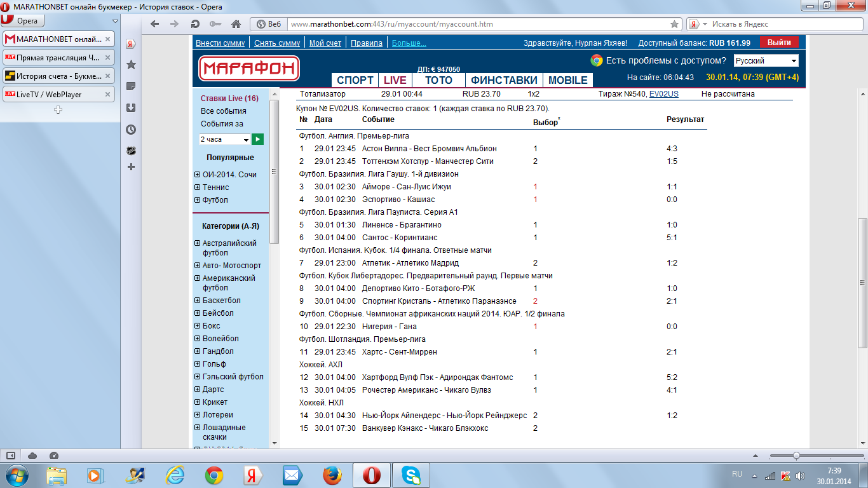Click the browser Back arrow
This screenshot has width=868, height=488.
coord(154,24)
